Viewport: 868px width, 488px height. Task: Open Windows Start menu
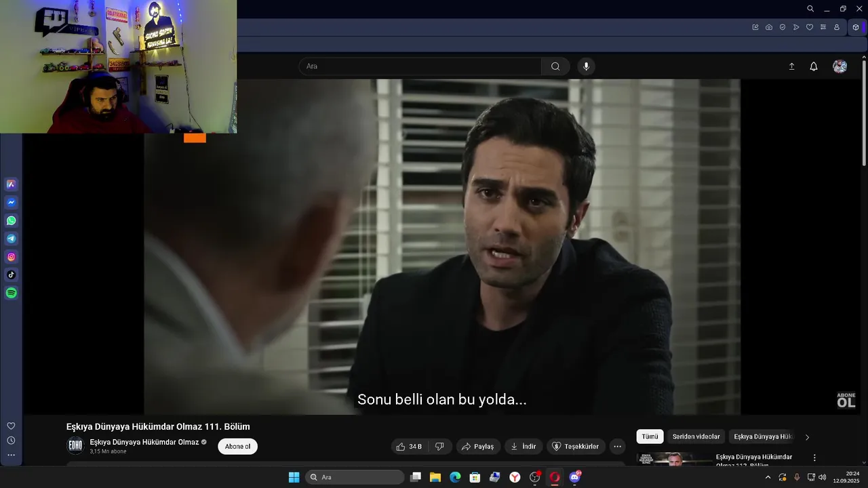point(294,477)
